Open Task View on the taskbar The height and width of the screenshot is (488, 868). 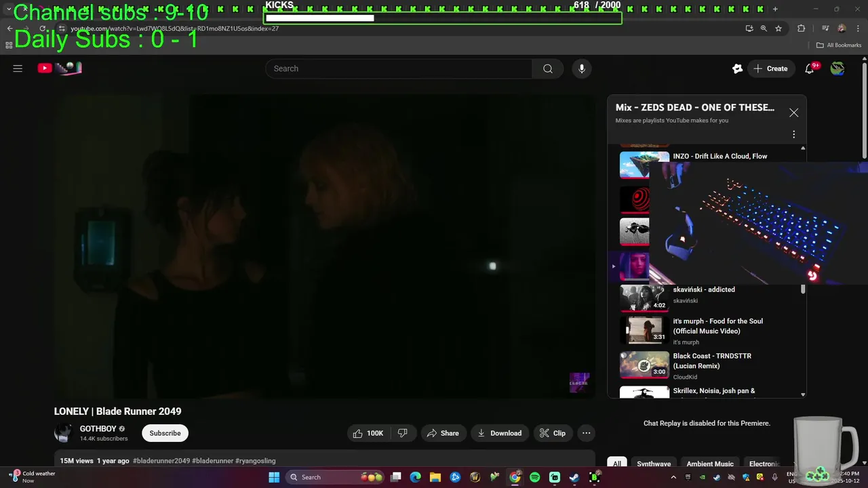pos(396,477)
